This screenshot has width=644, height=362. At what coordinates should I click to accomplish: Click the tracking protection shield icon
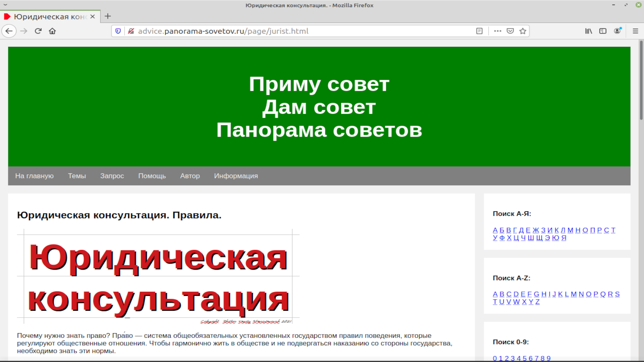point(118,31)
